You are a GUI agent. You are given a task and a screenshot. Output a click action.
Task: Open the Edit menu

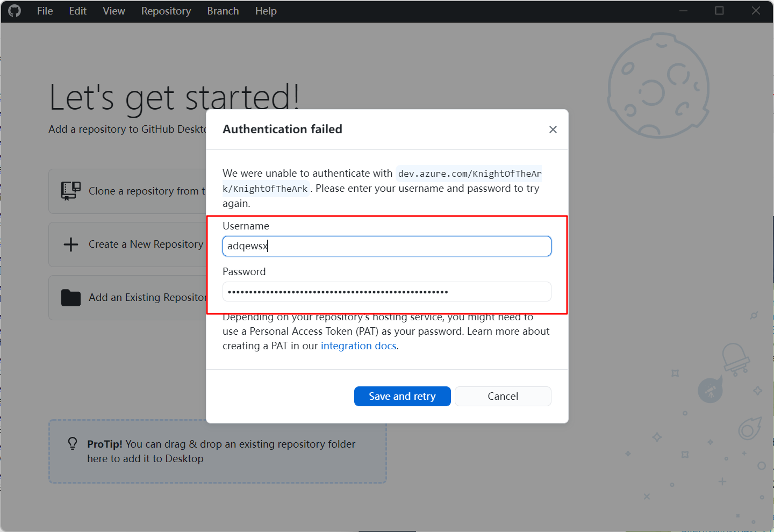pyautogui.click(x=77, y=11)
